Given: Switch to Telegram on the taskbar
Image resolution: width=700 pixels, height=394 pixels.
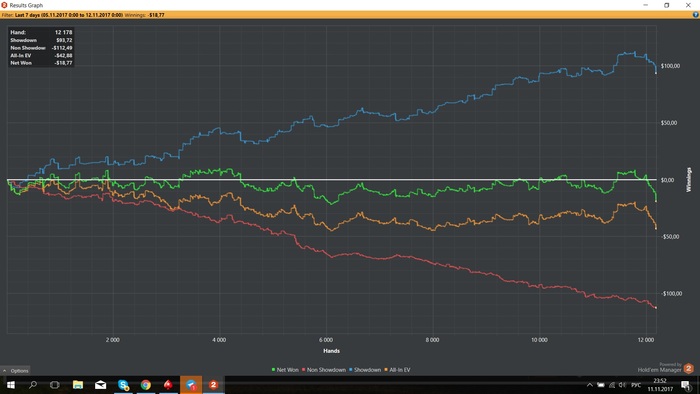Looking at the screenshot, I should click(191, 385).
